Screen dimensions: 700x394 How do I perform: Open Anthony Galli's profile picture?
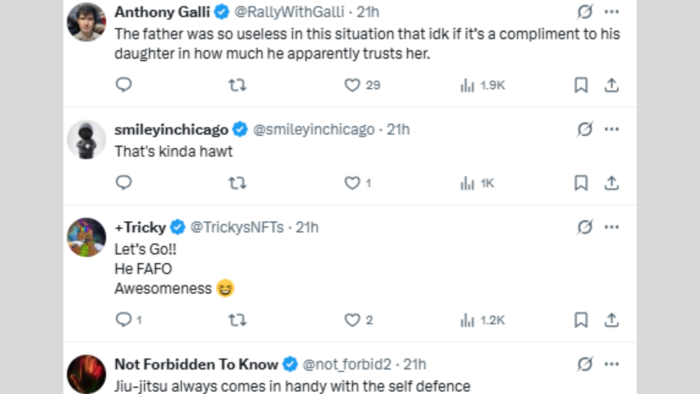click(x=86, y=22)
